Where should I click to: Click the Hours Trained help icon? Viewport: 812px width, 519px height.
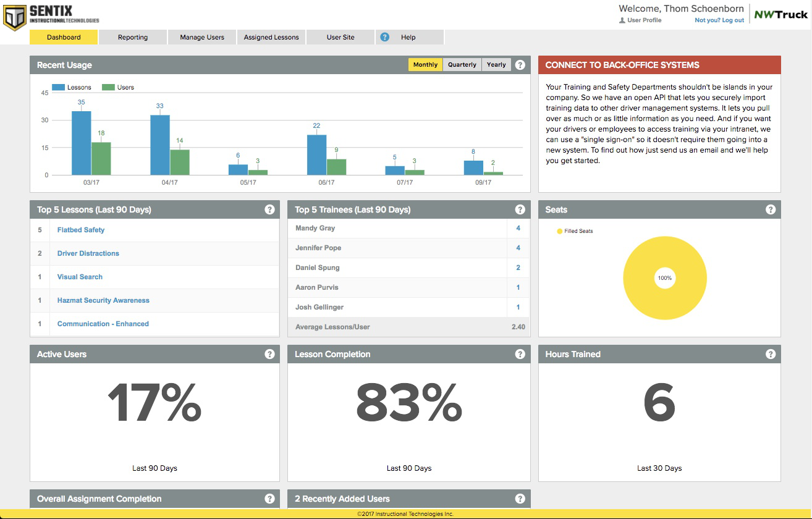771,354
